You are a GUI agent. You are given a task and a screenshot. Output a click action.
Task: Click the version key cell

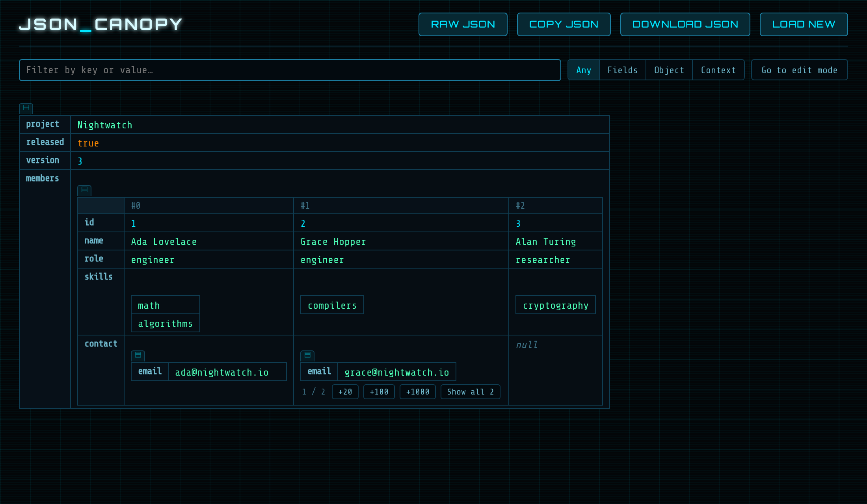pos(45,161)
